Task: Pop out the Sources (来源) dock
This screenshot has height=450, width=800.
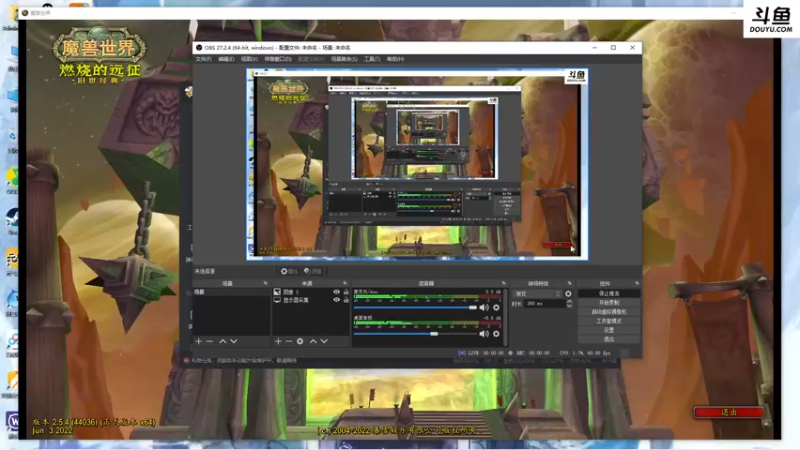Action: pyautogui.click(x=345, y=283)
